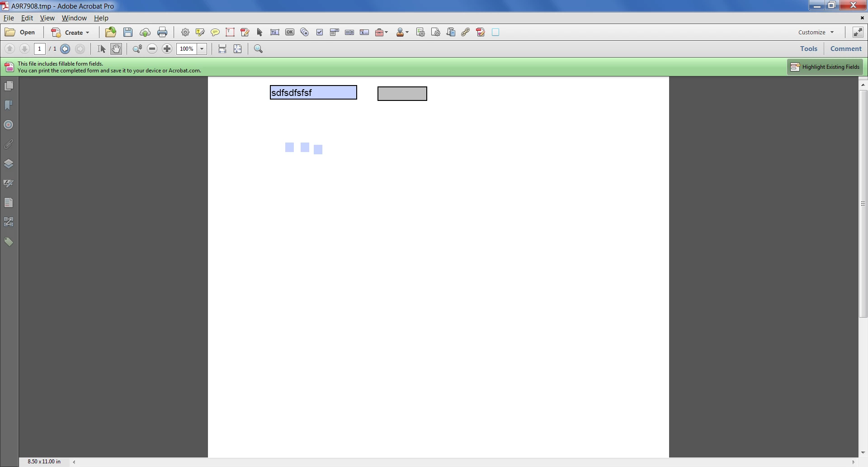Add an OK button form field
The image size is (868, 467).
coord(290,32)
